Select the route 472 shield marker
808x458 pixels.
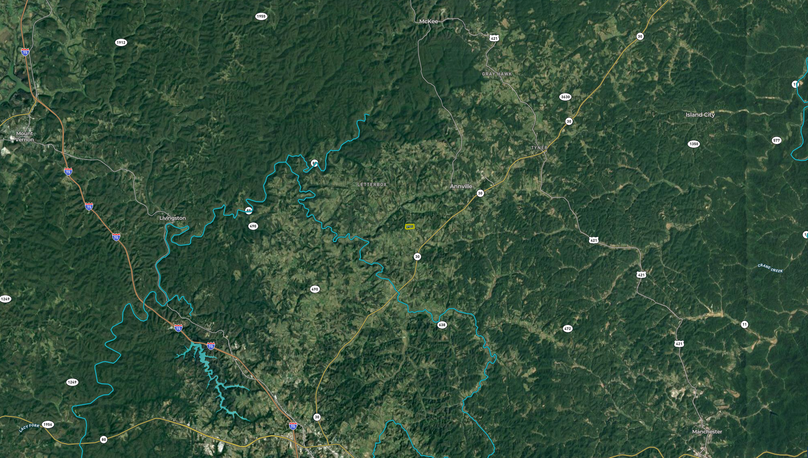coord(567,328)
